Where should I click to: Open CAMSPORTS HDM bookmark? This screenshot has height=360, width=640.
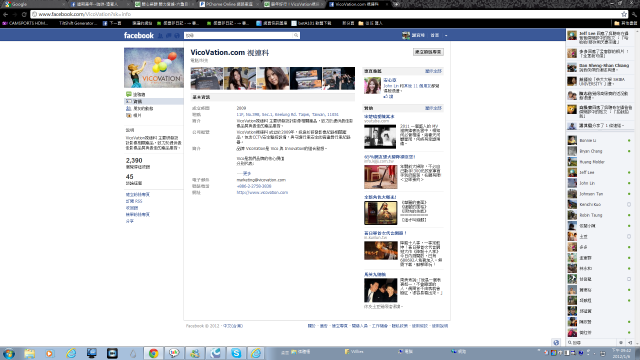[x=25, y=23]
